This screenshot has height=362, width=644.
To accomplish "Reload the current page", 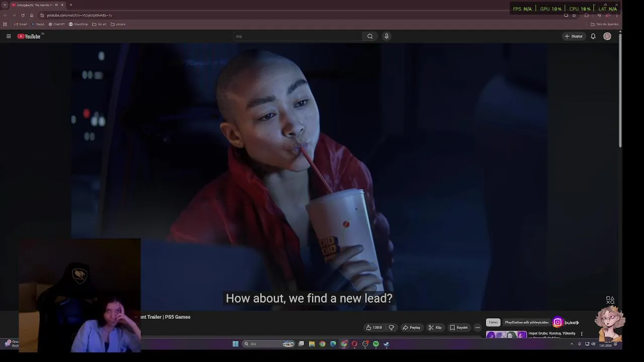I will click(23, 15).
